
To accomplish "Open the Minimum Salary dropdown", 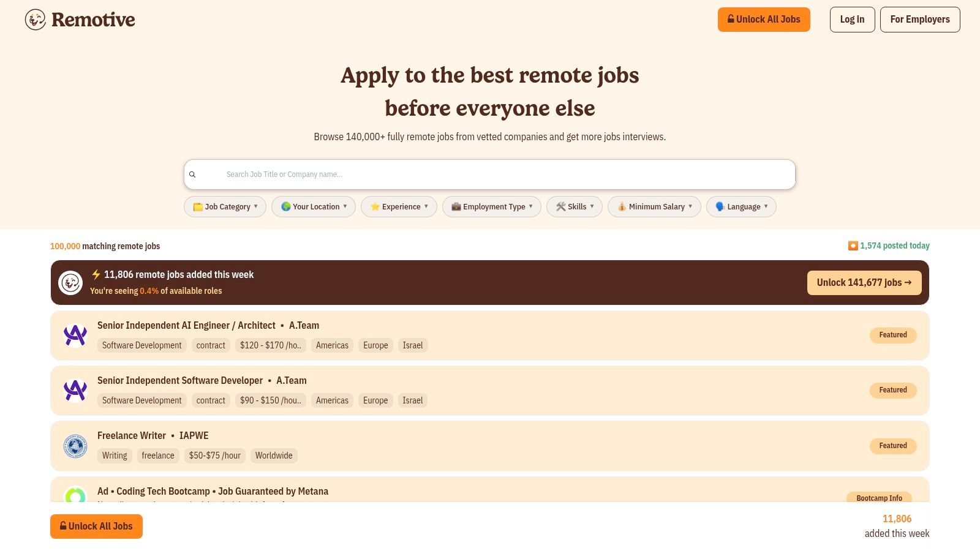I will 654,207.
